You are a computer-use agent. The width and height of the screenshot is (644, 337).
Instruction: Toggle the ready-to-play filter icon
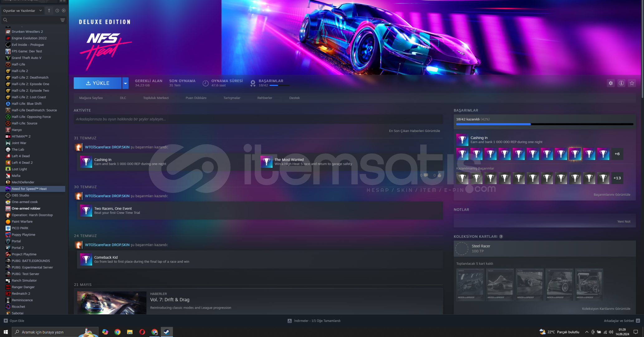(x=64, y=11)
